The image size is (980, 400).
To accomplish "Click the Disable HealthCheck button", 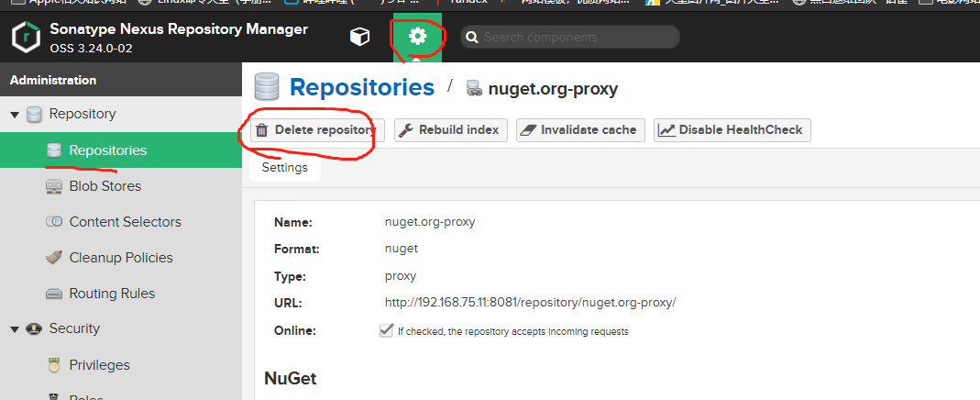I will point(732,130).
